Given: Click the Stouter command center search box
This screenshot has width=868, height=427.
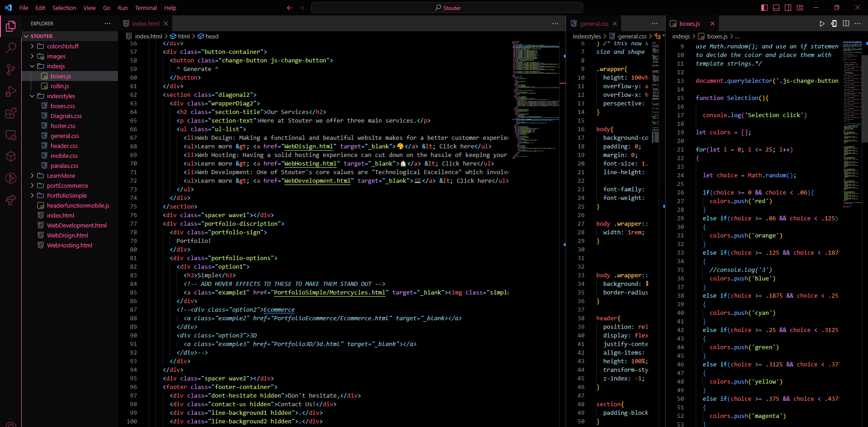Looking at the screenshot, I should (x=447, y=8).
